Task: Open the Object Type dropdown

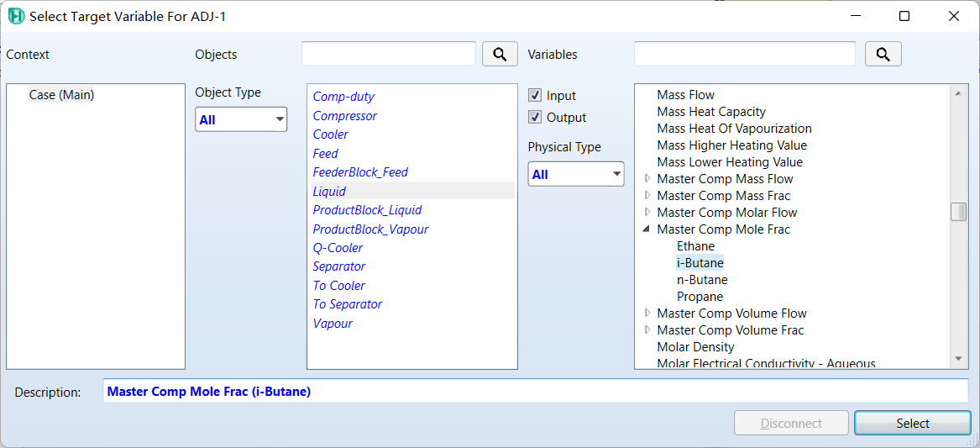Action: tap(241, 119)
